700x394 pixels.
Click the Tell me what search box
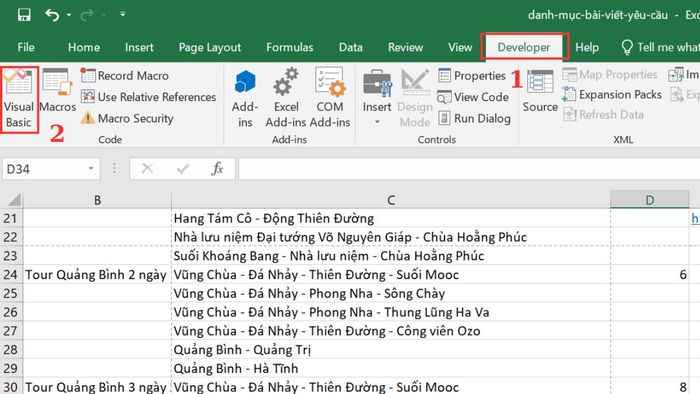[x=660, y=47]
